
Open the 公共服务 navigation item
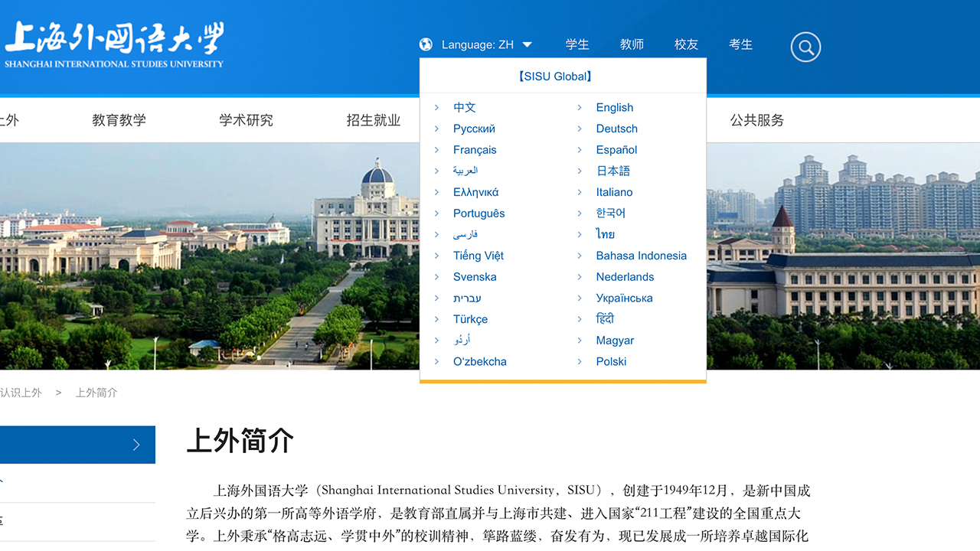(x=756, y=120)
